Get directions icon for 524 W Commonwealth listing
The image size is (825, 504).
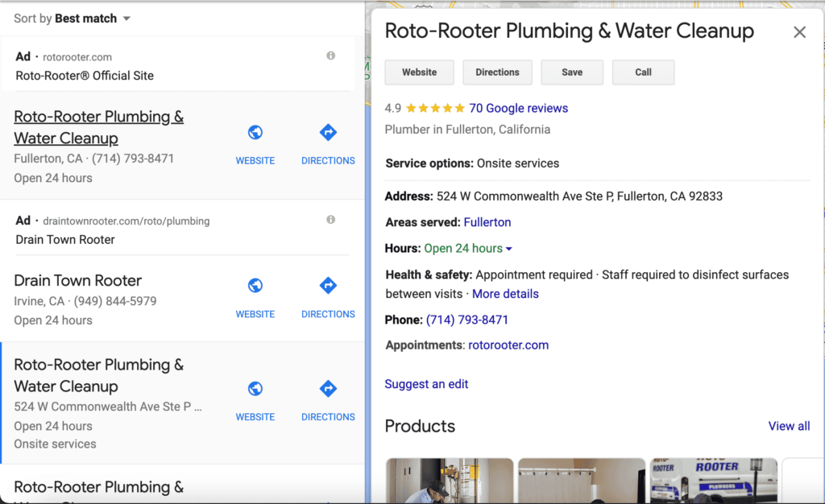[328, 388]
